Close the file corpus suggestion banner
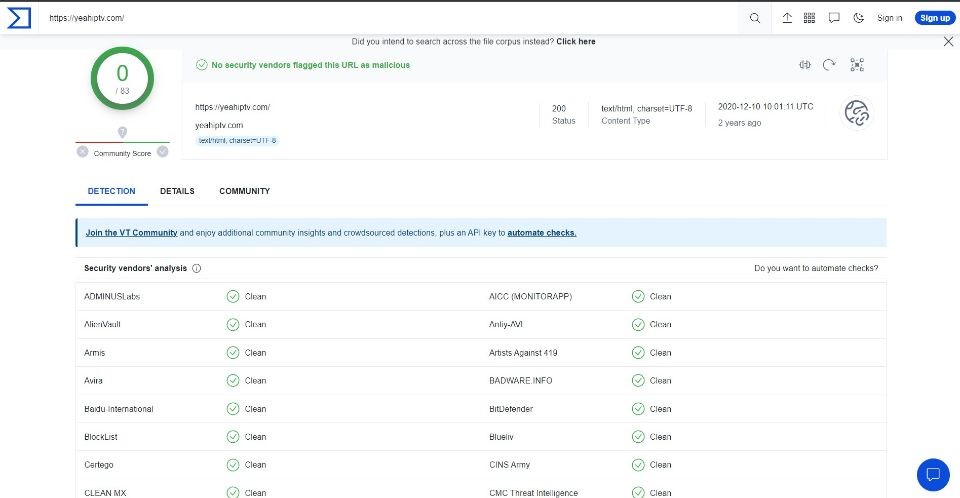Viewport: 960px width, 498px height. [948, 41]
